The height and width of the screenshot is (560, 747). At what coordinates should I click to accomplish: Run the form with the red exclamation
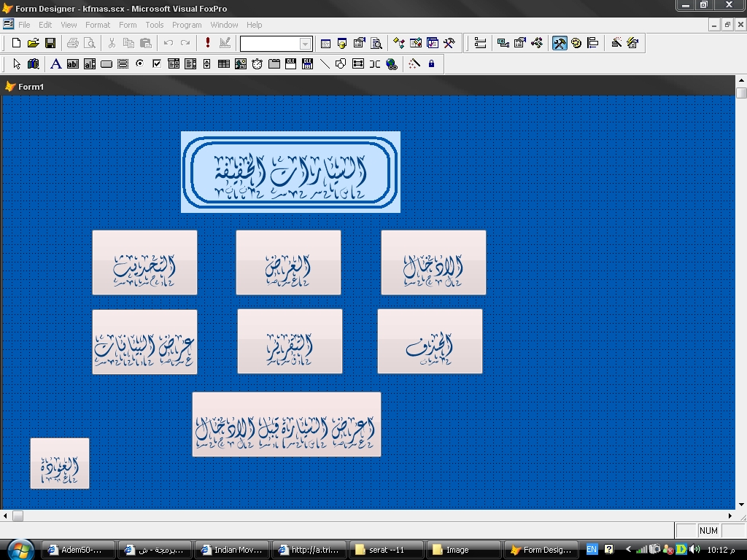pyautogui.click(x=208, y=43)
